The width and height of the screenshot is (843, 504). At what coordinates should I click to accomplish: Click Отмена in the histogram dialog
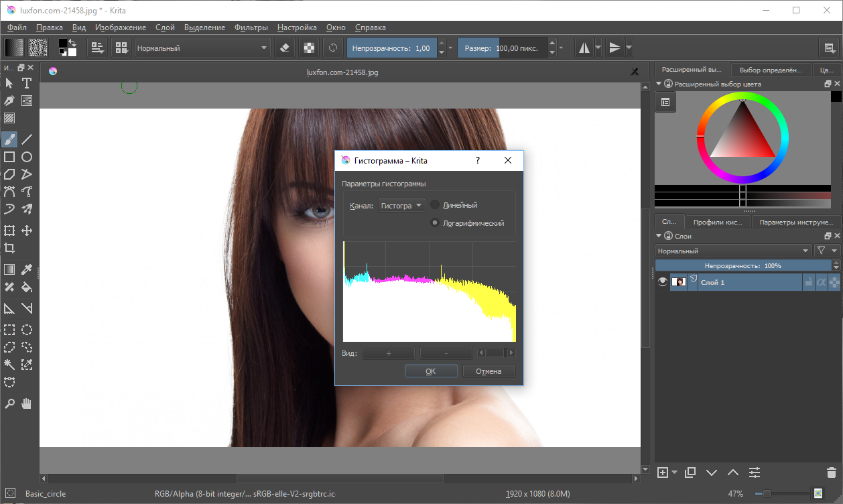coord(489,371)
